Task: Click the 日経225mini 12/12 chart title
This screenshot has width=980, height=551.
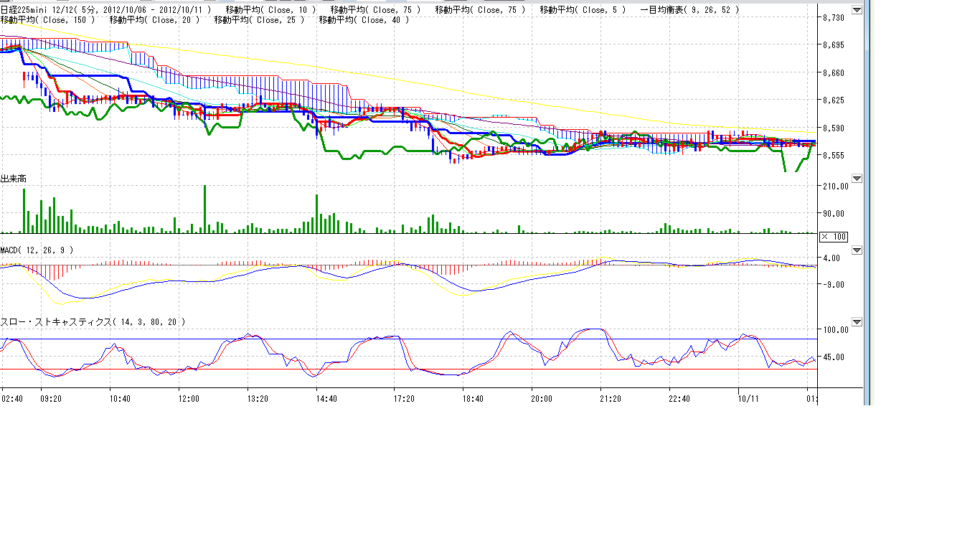Action: [x=34, y=10]
